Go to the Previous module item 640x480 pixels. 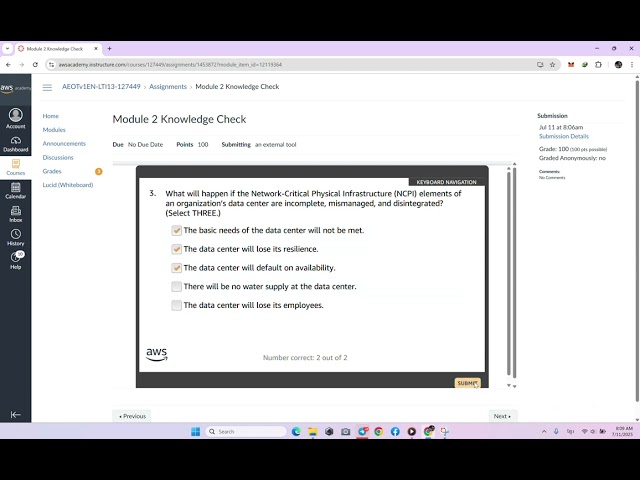point(132,416)
